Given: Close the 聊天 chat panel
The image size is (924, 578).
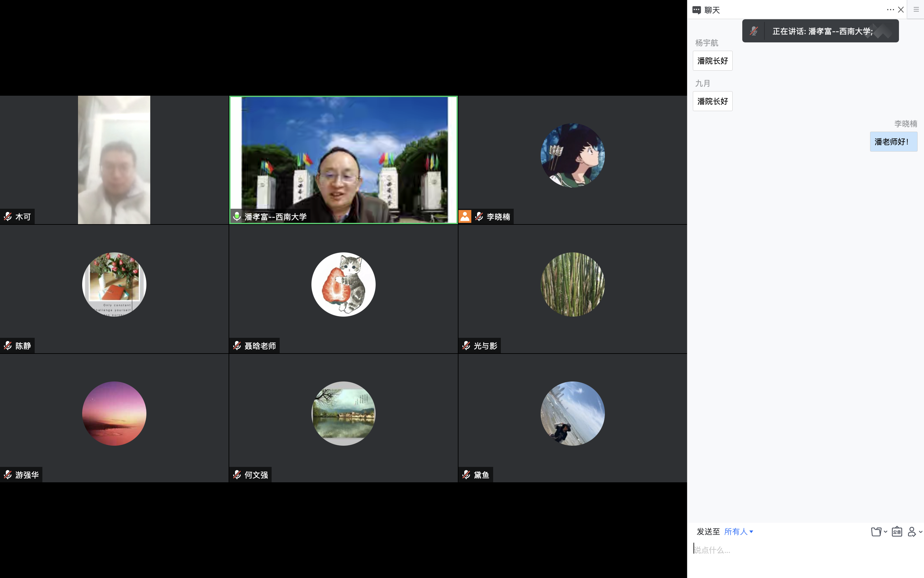Looking at the screenshot, I should [x=901, y=10].
